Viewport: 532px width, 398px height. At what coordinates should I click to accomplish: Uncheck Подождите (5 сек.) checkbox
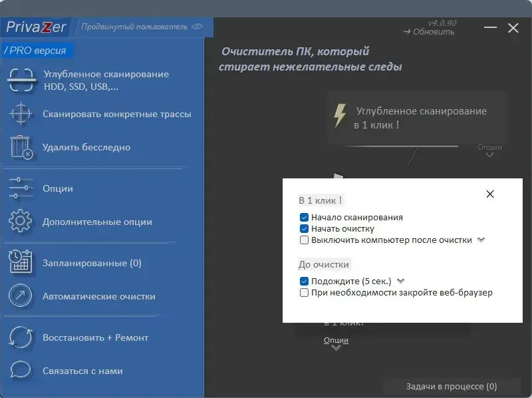click(304, 281)
